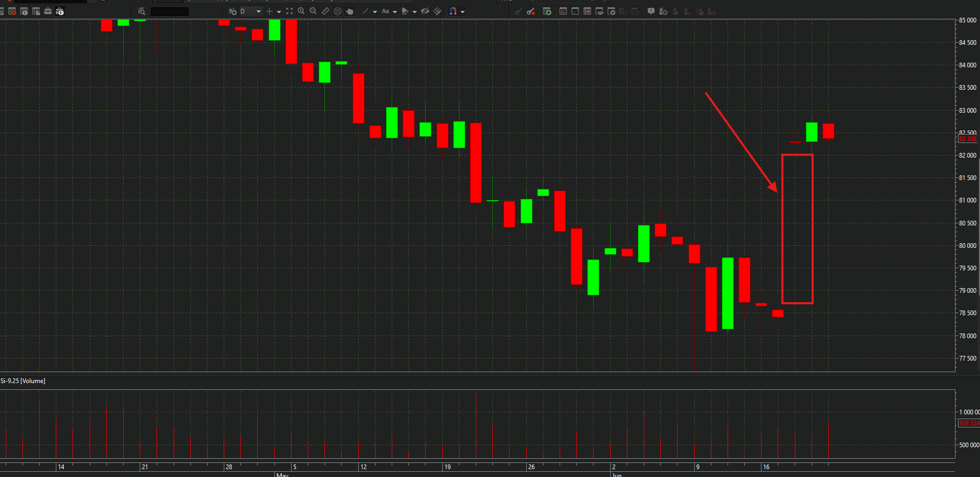Select the crosshair cursor tool
Viewport: 980px width, 477px height.
click(x=270, y=11)
